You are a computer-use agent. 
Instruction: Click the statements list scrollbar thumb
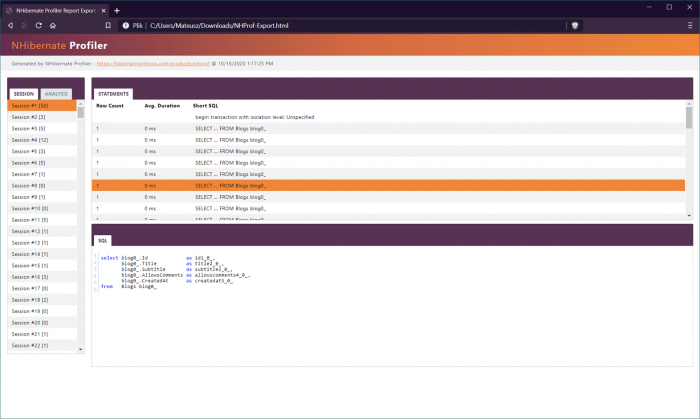[x=689, y=117]
